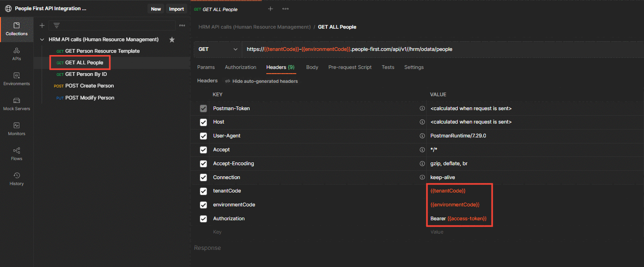The width and height of the screenshot is (644, 267).
Task: Switch to the Authorization tab
Action: pos(240,67)
